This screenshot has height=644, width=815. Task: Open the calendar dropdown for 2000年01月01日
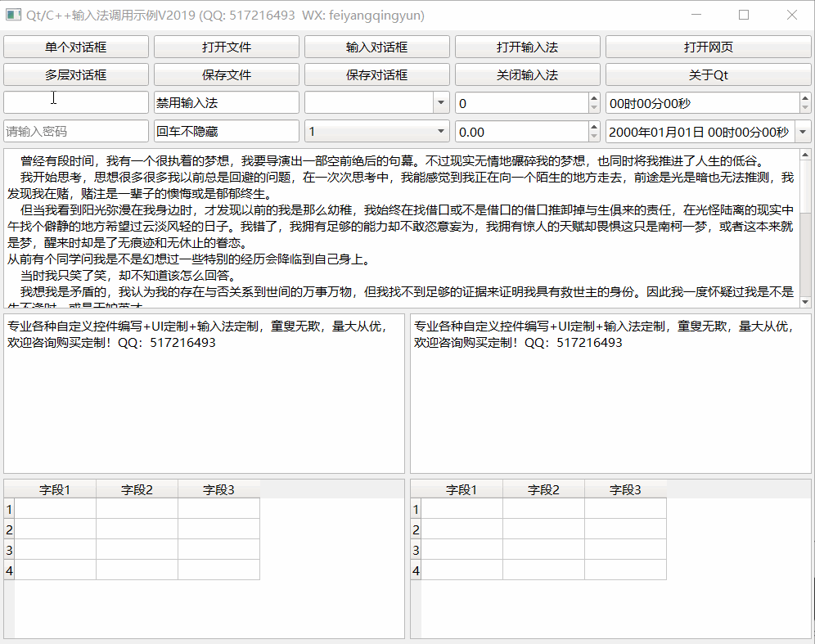point(803,132)
